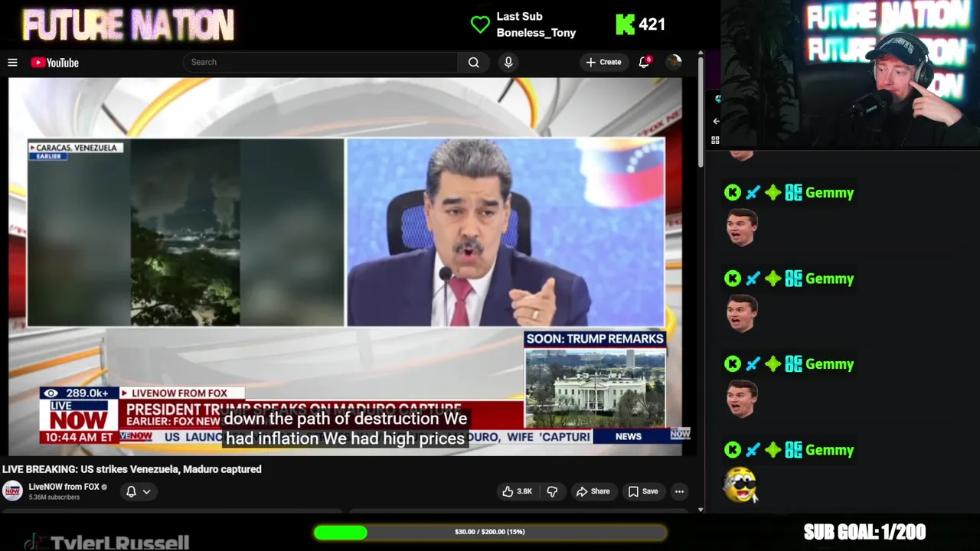Click the page vertical scrollbar
This screenshot has height=551, width=980.
[701, 111]
